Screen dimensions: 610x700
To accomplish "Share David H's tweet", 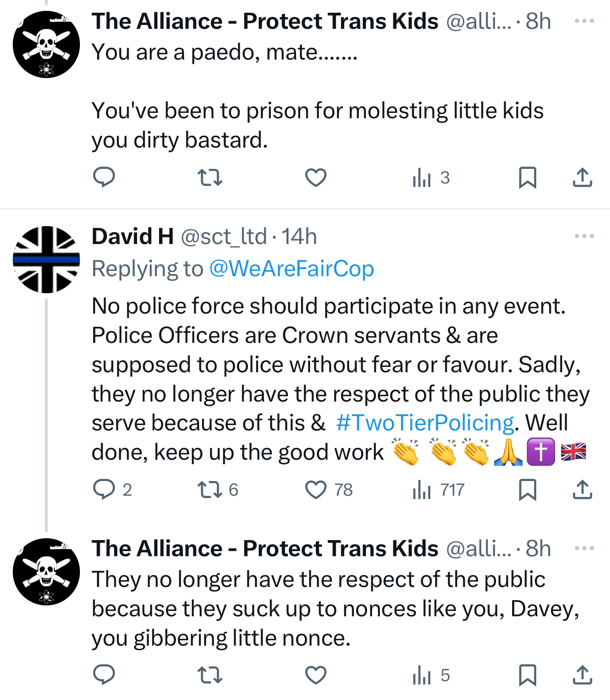I will point(582,490).
